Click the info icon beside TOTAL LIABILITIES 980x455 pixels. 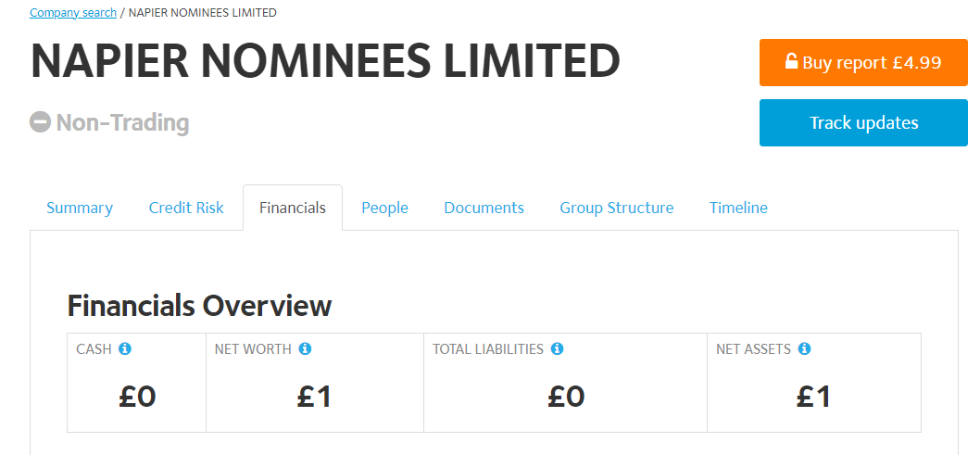click(x=557, y=348)
